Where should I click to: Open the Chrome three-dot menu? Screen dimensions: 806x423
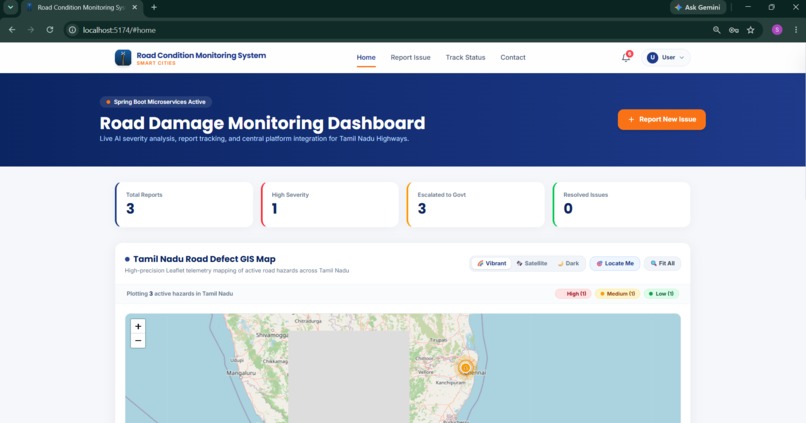tap(796, 30)
